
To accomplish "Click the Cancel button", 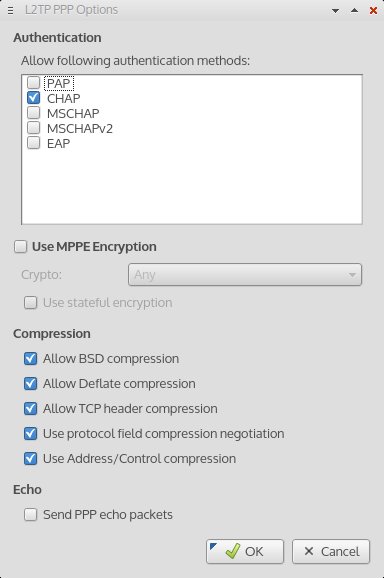I will pyautogui.click(x=331, y=551).
